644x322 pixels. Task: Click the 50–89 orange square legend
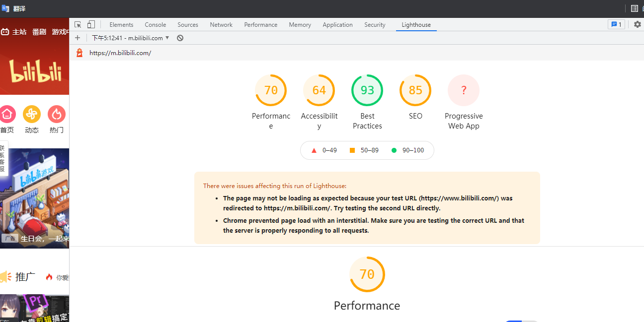[365, 150]
